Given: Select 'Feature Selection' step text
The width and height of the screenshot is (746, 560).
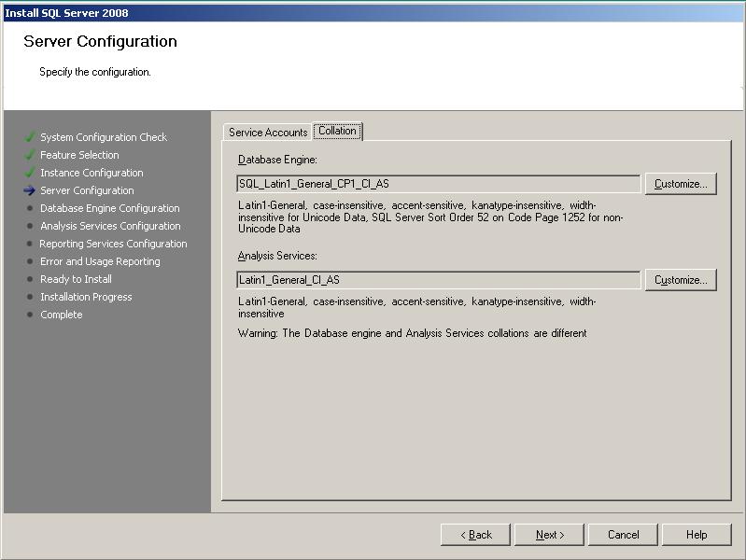Looking at the screenshot, I should (79, 155).
